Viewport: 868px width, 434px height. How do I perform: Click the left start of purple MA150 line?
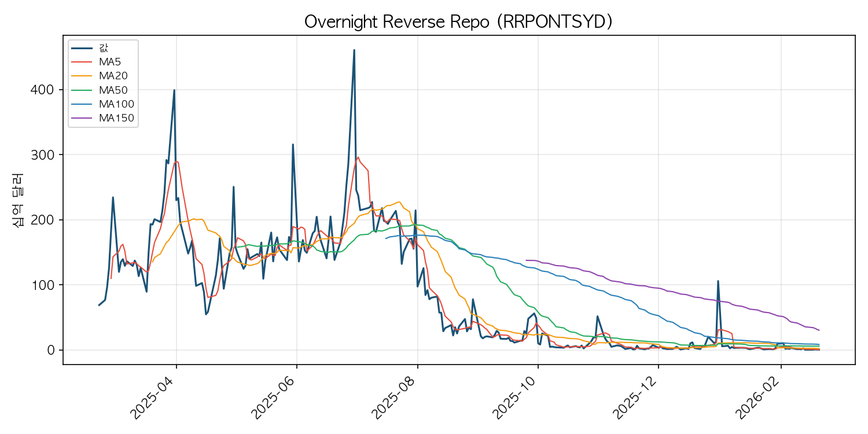525,260
